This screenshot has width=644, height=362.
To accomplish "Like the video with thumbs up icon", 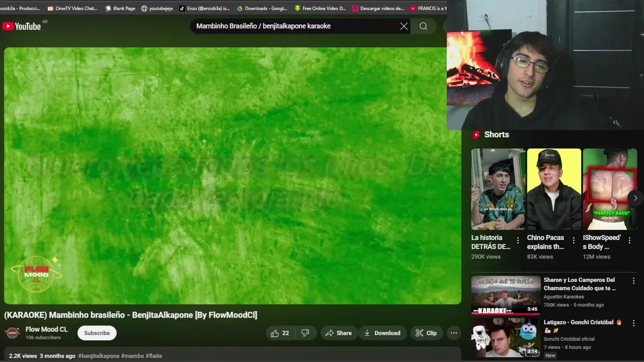I will [280, 333].
